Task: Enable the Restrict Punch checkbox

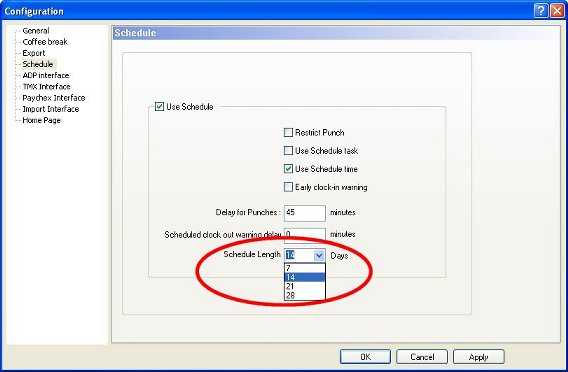Action: (x=288, y=133)
